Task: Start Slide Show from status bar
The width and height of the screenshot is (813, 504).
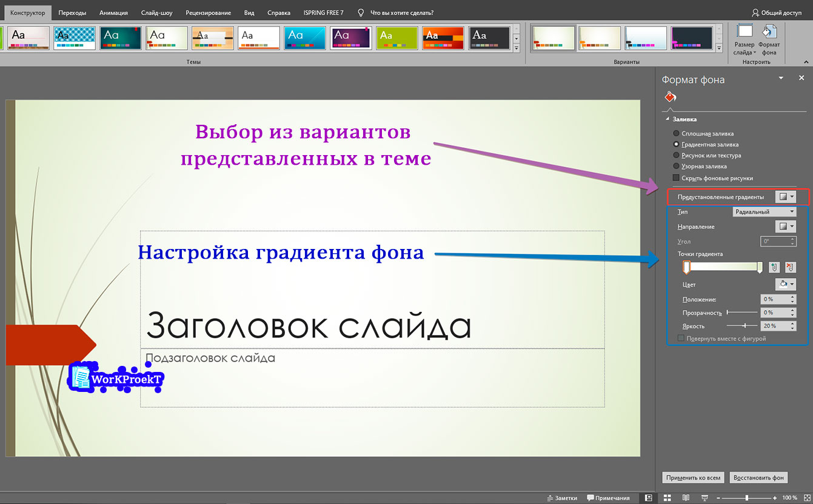Action: (x=705, y=497)
